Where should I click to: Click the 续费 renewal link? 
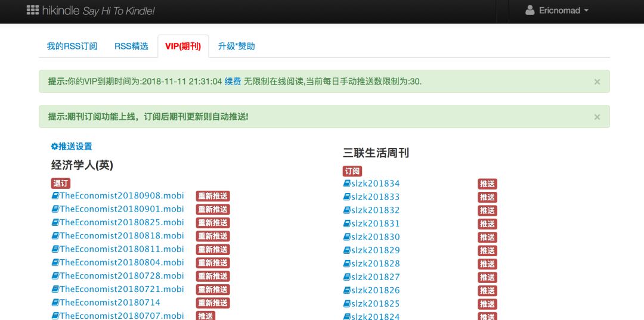point(233,81)
